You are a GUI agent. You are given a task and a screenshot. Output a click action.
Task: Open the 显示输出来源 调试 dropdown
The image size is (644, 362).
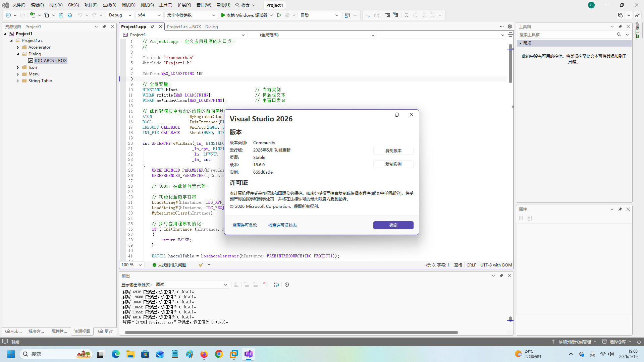(x=192, y=285)
